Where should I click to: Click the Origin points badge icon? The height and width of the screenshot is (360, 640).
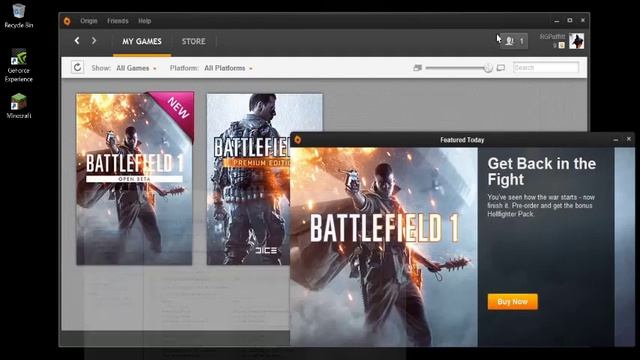pos(562,45)
